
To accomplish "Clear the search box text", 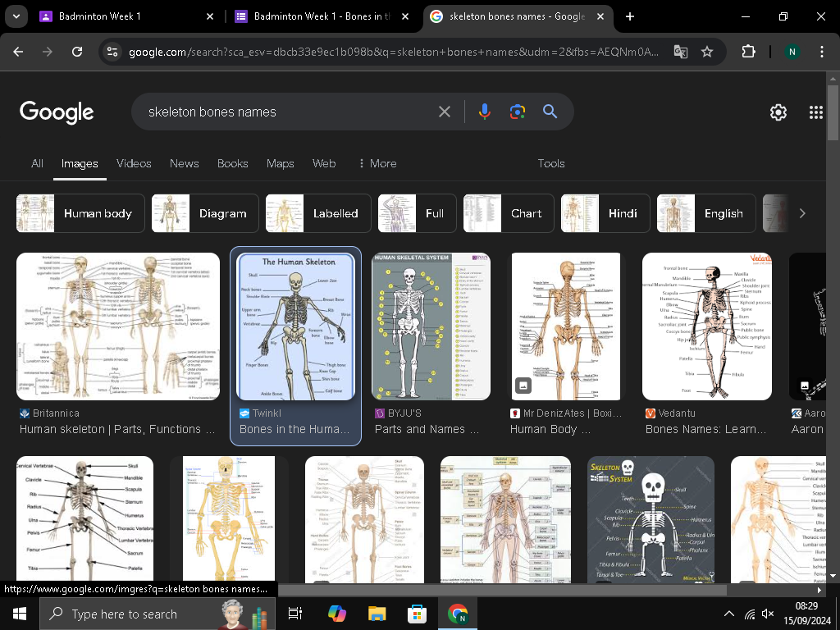I will (444, 112).
